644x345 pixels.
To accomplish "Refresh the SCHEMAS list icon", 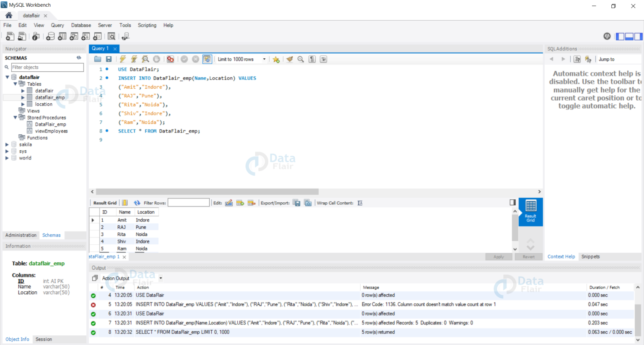I will [x=79, y=57].
